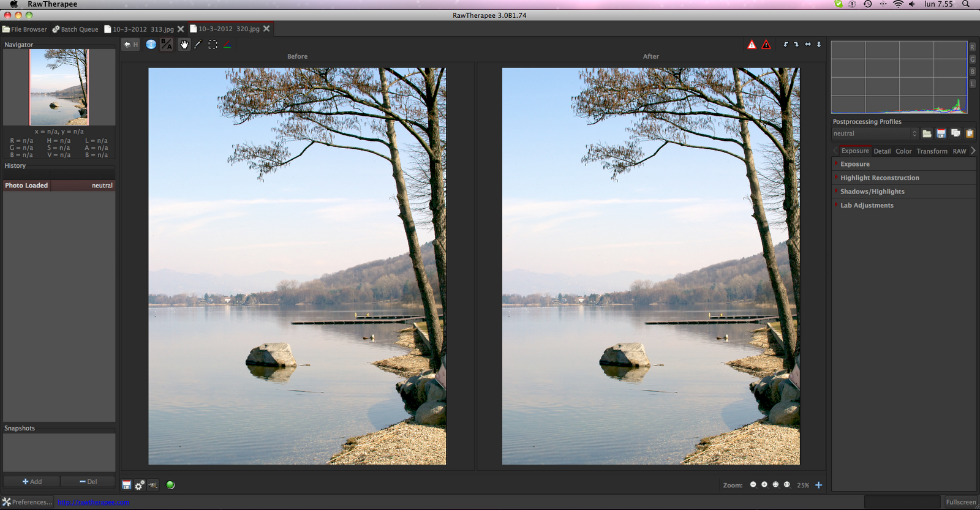Toggle Before/After view button
Image resolution: width=980 pixels, height=510 pixels.
[x=167, y=44]
